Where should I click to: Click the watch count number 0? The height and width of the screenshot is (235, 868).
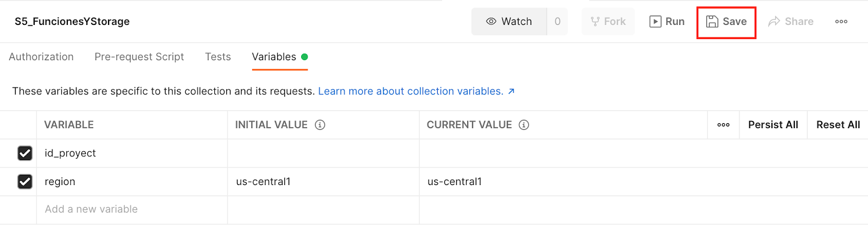[x=557, y=21]
